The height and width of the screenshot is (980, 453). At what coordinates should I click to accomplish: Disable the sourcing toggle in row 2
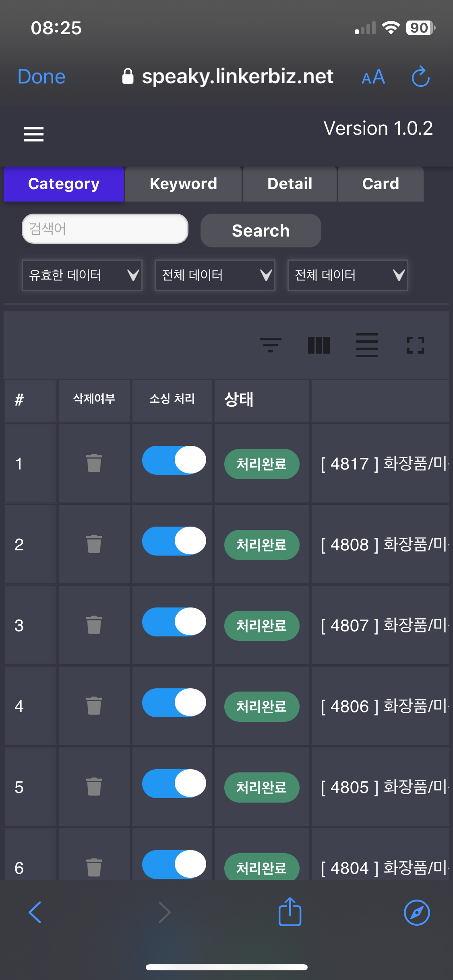pos(174,541)
